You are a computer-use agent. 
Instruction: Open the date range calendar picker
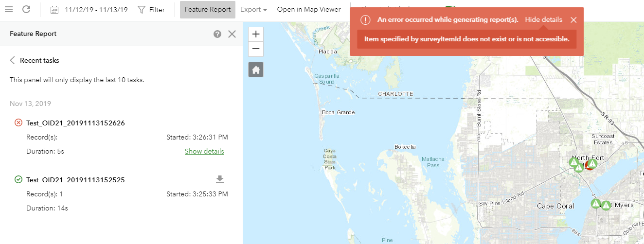(x=54, y=10)
